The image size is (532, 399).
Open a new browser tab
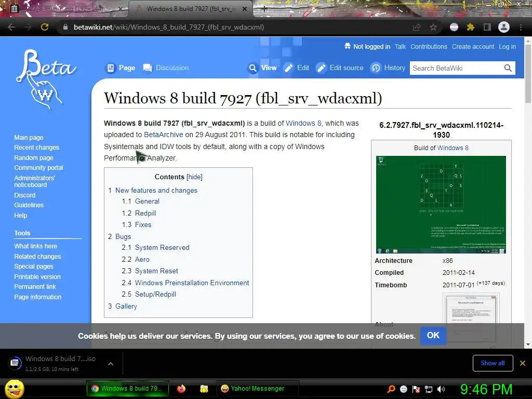(x=264, y=9)
